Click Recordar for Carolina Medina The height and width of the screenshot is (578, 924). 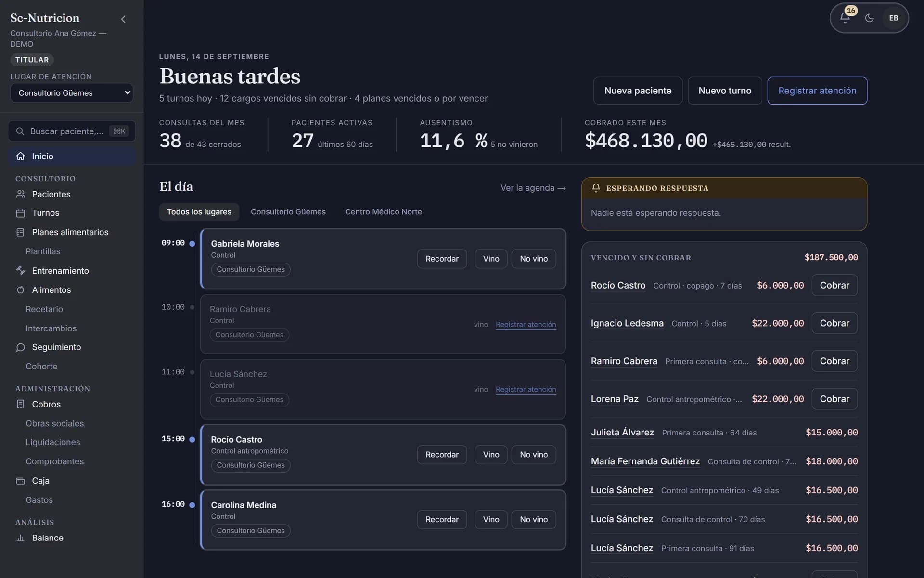442,519
